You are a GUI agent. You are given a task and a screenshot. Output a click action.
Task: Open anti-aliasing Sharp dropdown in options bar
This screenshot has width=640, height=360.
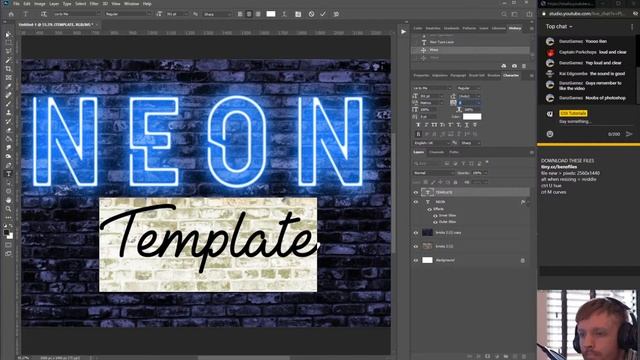tap(217, 14)
